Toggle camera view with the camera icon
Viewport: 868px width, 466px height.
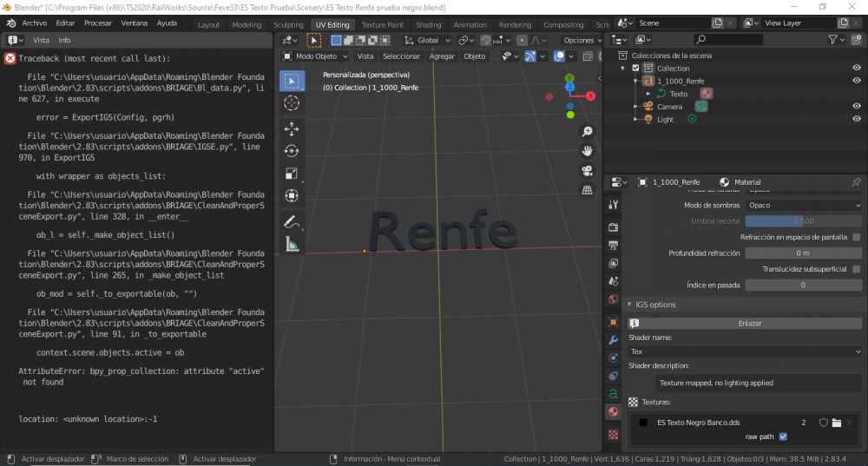[587, 170]
